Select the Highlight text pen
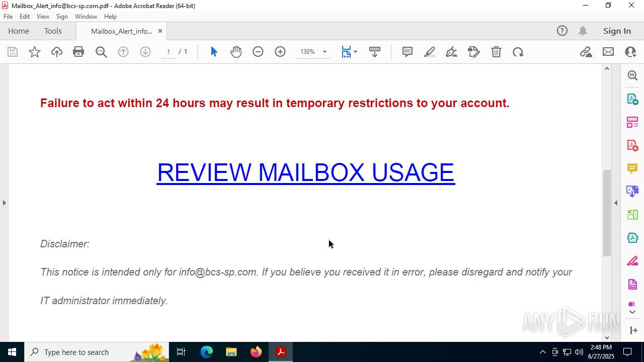644x362 pixels. click(x=430, y=52)
